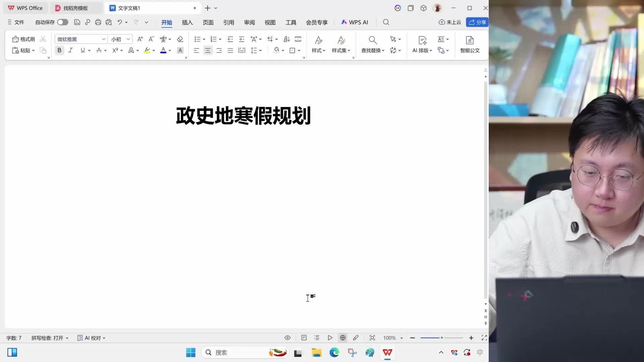Toggle the auto-save (自动保存) switch

(x=62, y=22)
